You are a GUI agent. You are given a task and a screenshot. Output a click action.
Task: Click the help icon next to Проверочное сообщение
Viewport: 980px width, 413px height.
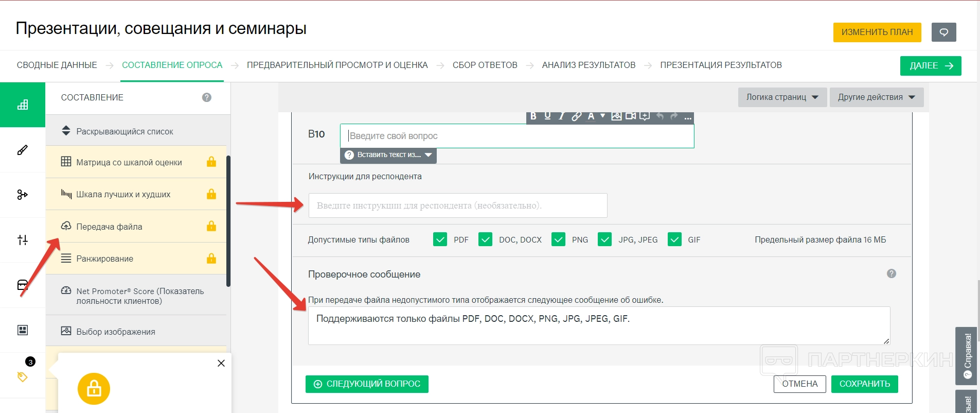(892, 273)
